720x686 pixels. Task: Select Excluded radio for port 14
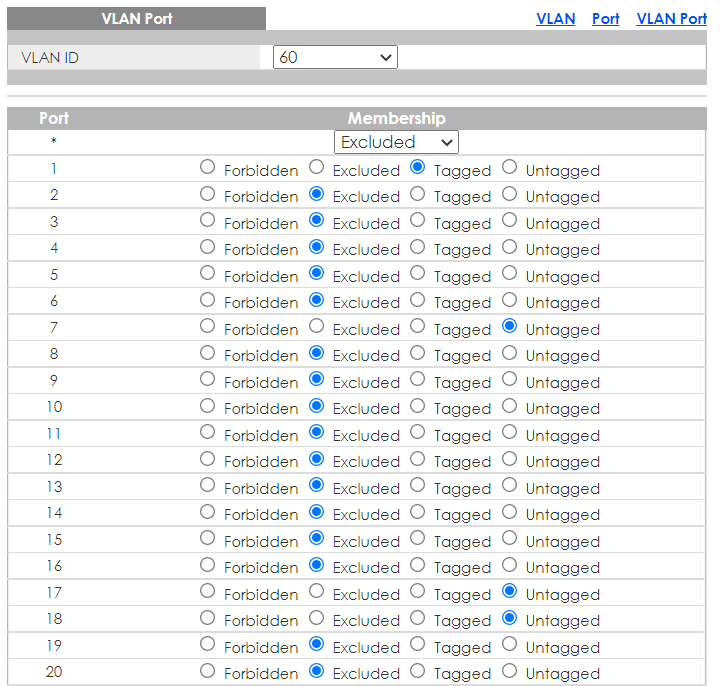tap(316, 512)
